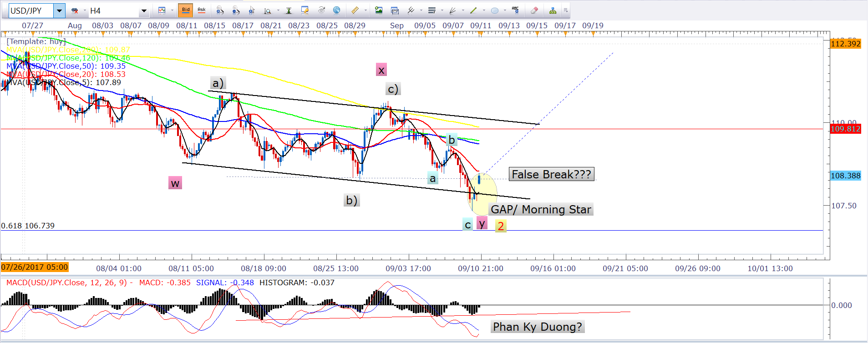Select the ellipse shape drawing tool
Viewport: 868px width, 343px height.
(495, 10)
